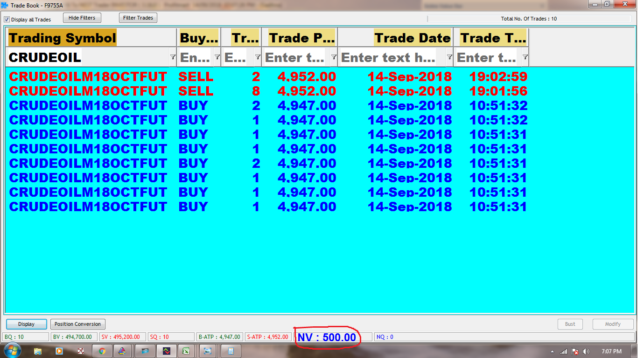Open the Trade Time column filter dropdown
Viewport: 644px width, 358px height.
click(525, 57)
